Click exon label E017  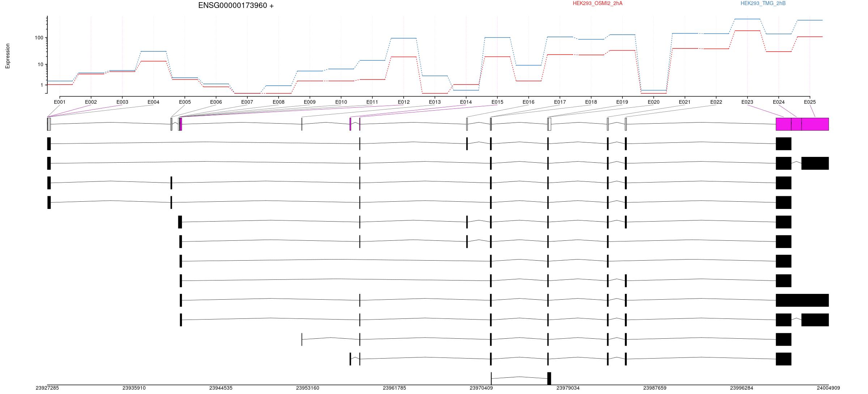pos(560,102)
